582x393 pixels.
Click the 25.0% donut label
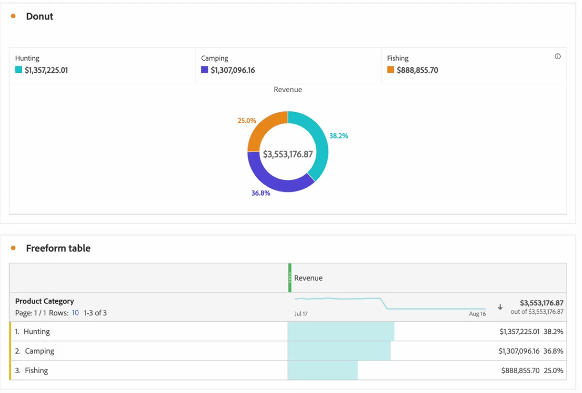coord(247,121)
